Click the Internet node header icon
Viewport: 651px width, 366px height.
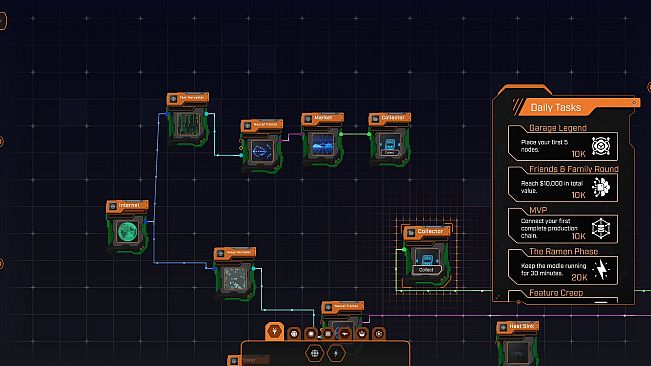[x=113, y=206]
